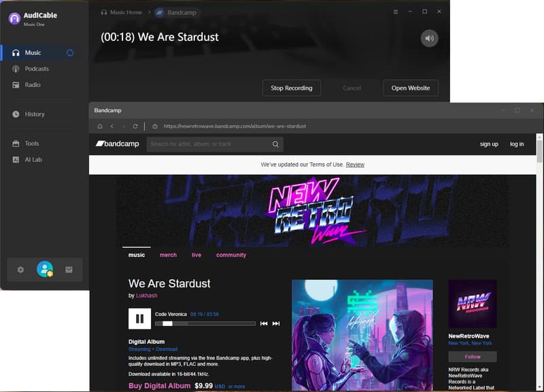Click the Stop Recording button
Screen dimensions: 544x392
pos(291,88)
